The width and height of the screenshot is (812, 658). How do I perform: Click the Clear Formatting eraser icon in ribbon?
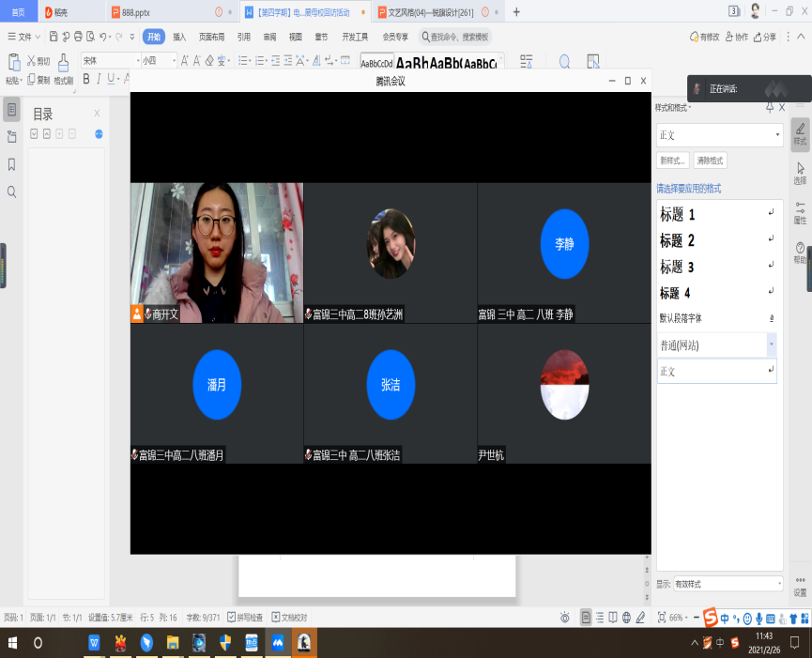click(209, 61)
